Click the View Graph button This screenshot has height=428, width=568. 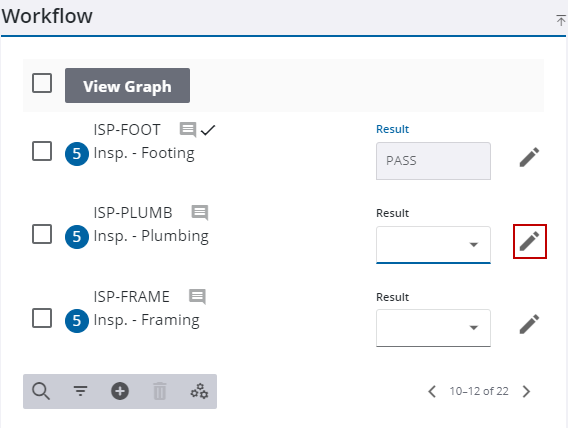(x=128, y=85)
